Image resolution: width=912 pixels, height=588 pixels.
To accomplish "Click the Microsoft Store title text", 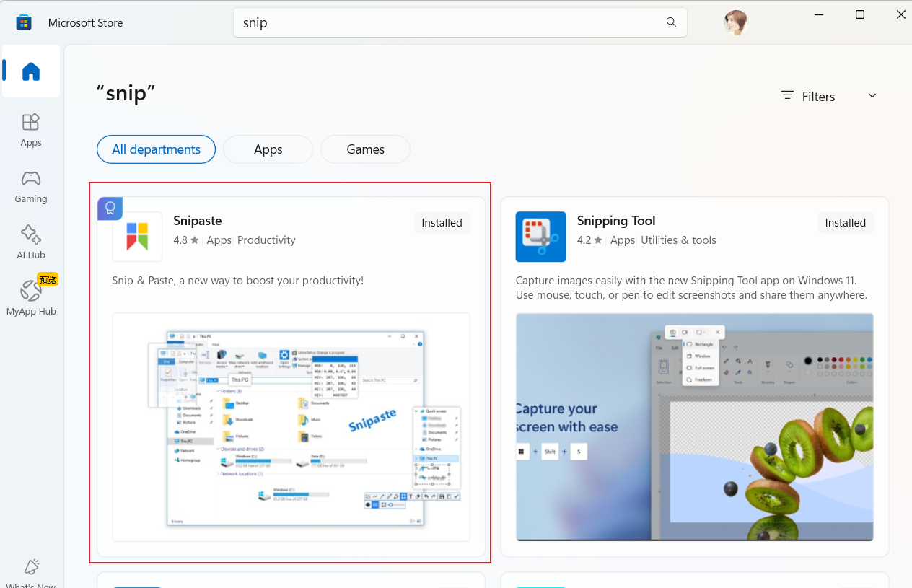I will tap(86, 23).
